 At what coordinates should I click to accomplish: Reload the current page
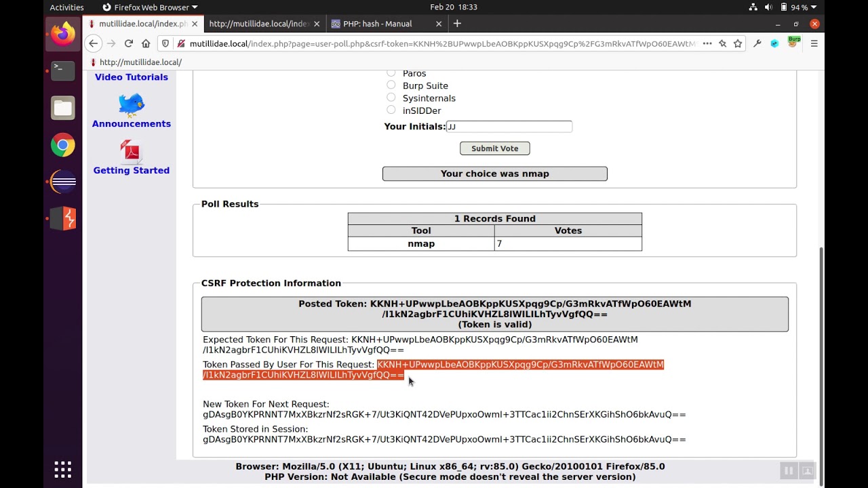[x=128, y=43]
